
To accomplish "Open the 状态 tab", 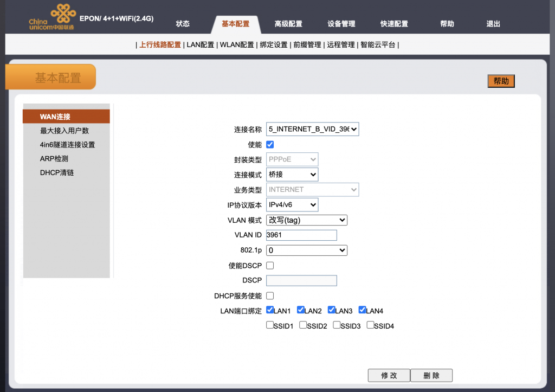I will coord(183,24).
